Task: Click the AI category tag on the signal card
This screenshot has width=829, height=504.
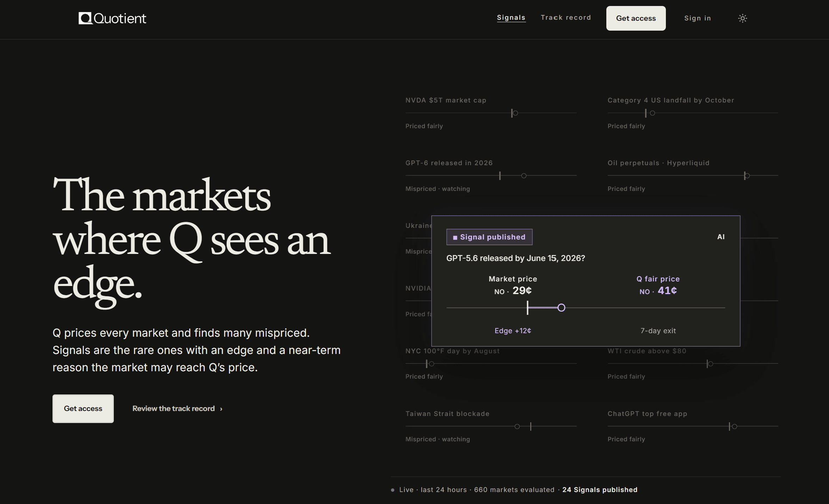Action: (x=721, y=237)
